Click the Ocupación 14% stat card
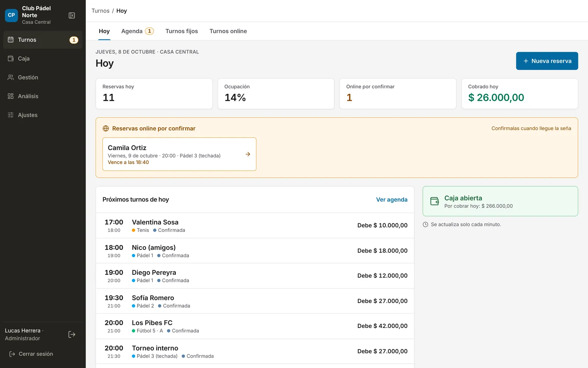Viewport: 588px width, 368px height. coord(276,93)
